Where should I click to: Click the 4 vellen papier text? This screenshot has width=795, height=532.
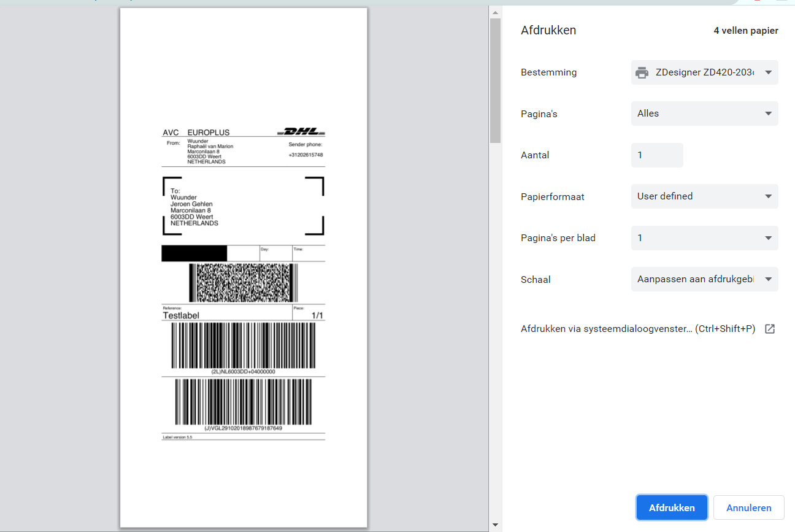point(745,30)
